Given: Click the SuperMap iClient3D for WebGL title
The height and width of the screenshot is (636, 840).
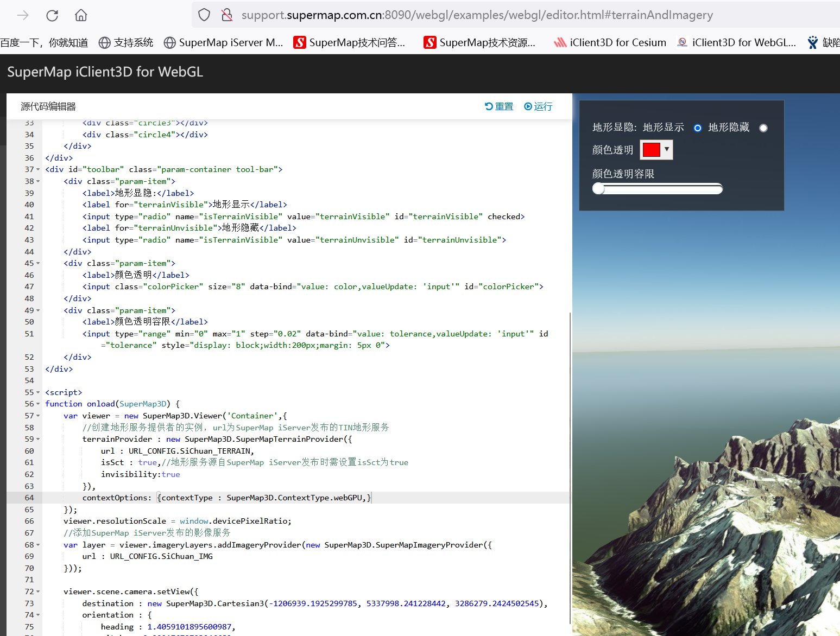Looking at the screenshot, I should (105, 72).
